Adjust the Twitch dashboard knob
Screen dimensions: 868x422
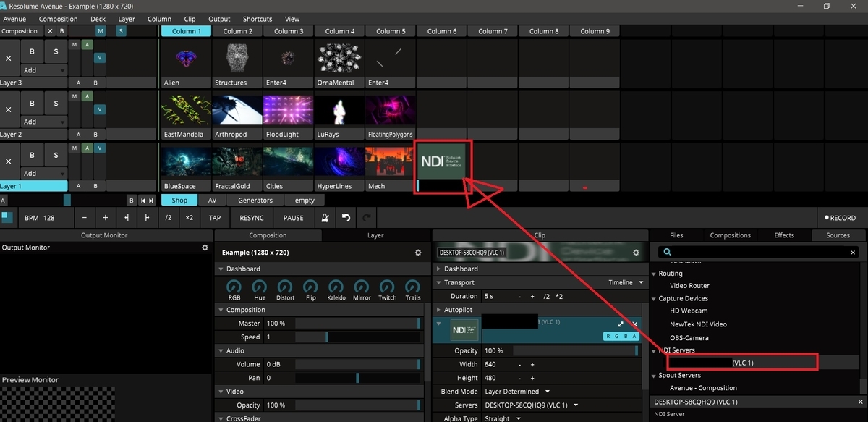pyautogui.click(x=387, y=287)
